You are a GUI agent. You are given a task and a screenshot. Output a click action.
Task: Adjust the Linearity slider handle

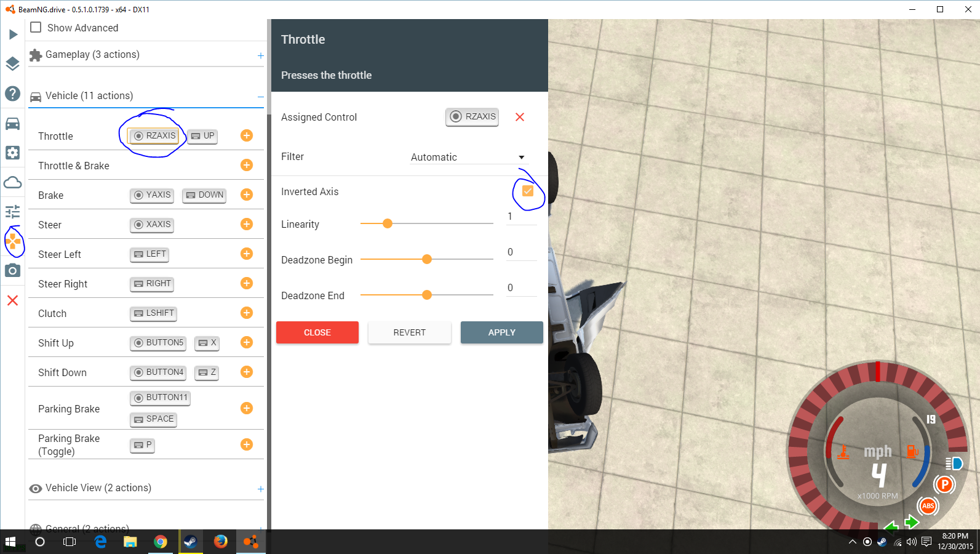coord(388,223)
